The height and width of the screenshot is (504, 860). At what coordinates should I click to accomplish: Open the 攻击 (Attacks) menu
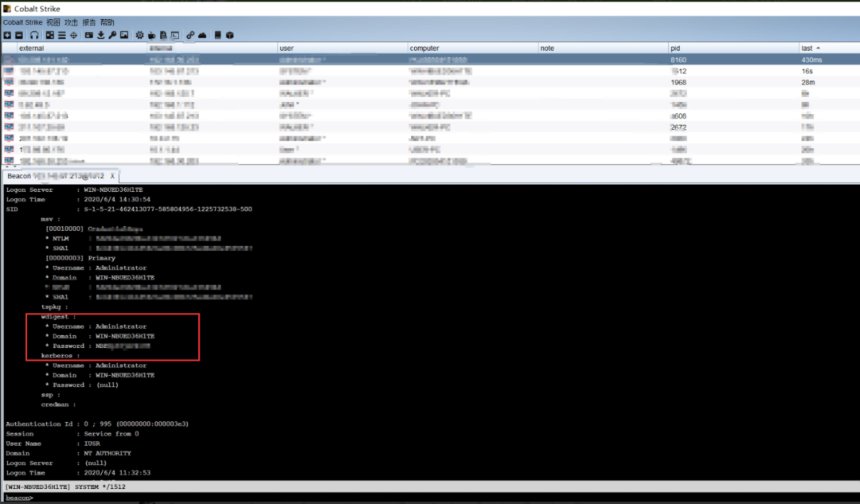coord(72,22)
